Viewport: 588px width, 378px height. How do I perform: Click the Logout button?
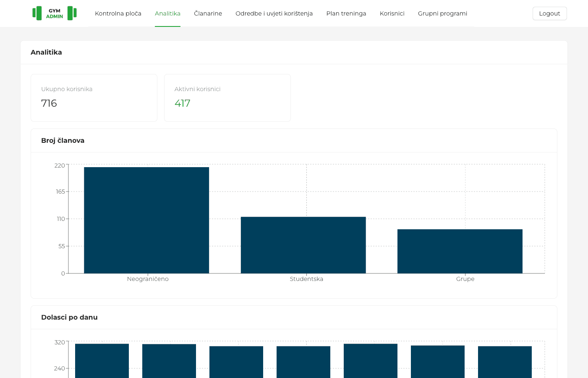549,13
